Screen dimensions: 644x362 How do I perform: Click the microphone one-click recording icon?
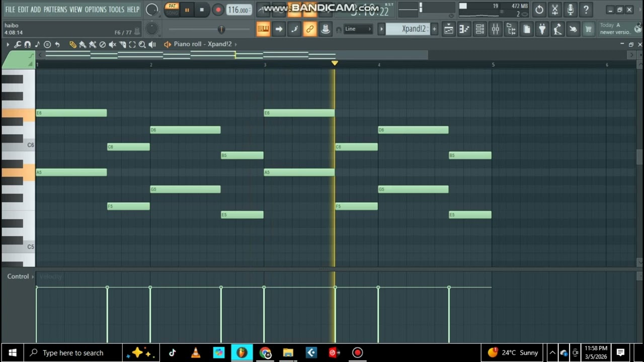(x=570, y=10)
